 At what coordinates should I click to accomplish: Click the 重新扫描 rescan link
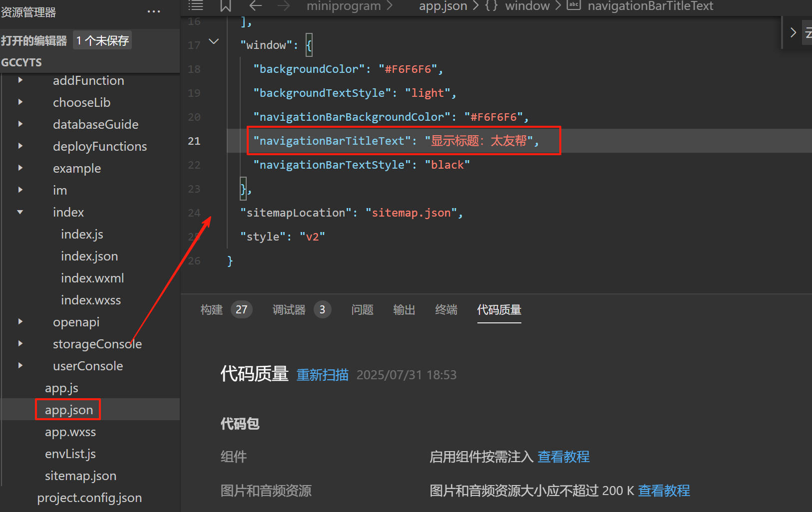pos(322,375)
